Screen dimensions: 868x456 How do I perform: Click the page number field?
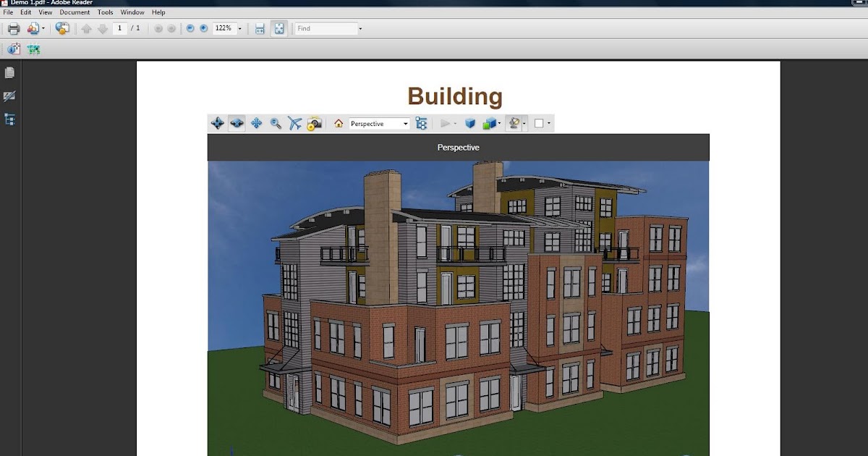pos(119,28)
